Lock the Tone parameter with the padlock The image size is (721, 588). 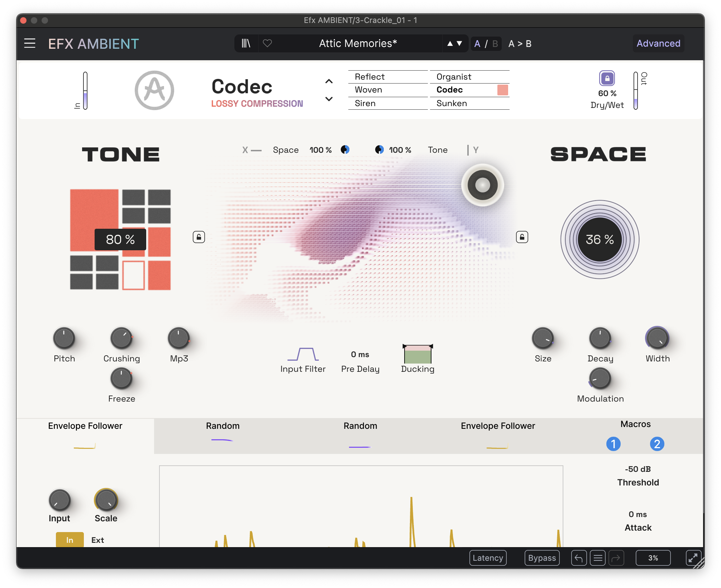pyautogui.click(x=199, y=237)
